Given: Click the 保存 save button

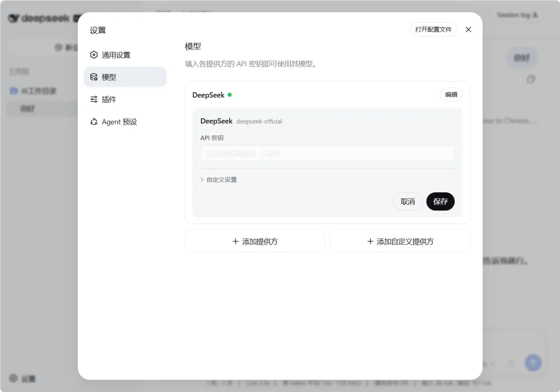Looking at the screenshot, I should [440, 202].
